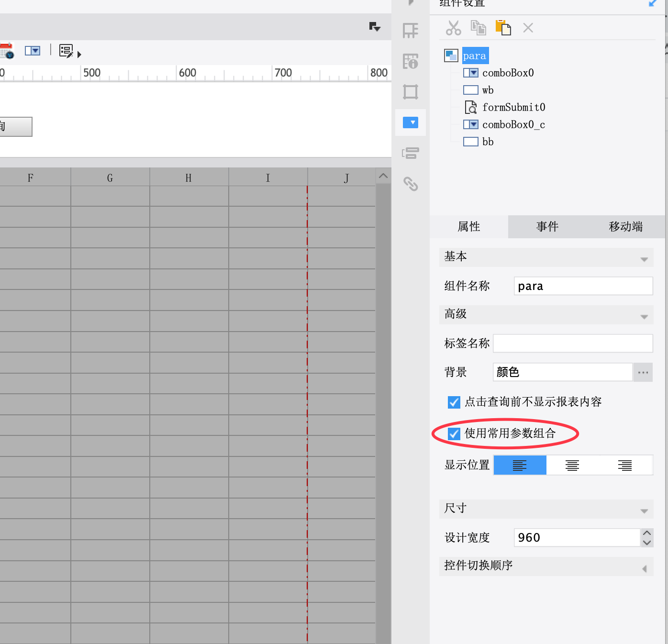Select column G header
668x644 pixels.
pos(110,178)
